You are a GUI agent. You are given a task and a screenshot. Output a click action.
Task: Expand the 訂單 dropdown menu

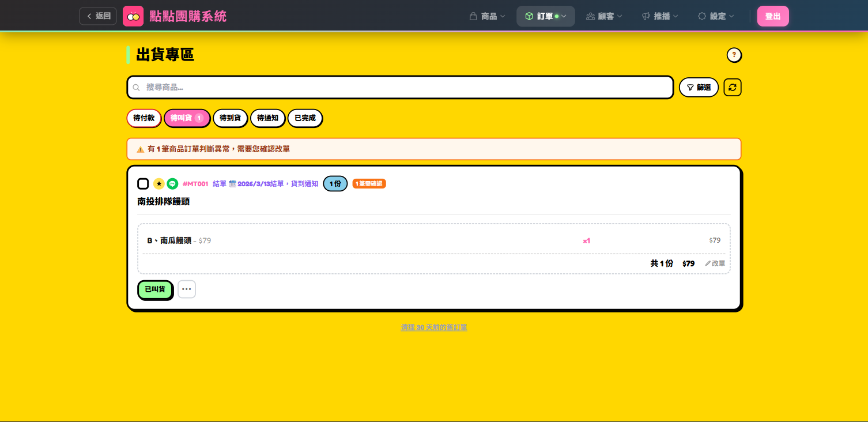point(545,16)
